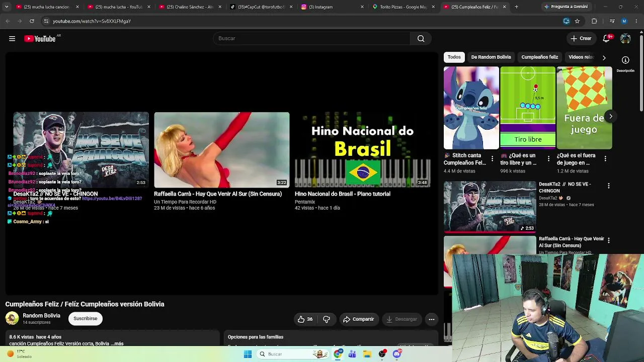The image size is (644, 362).
Task: Open the YouTube hamburger guide menu
Action: coord(12,39)
